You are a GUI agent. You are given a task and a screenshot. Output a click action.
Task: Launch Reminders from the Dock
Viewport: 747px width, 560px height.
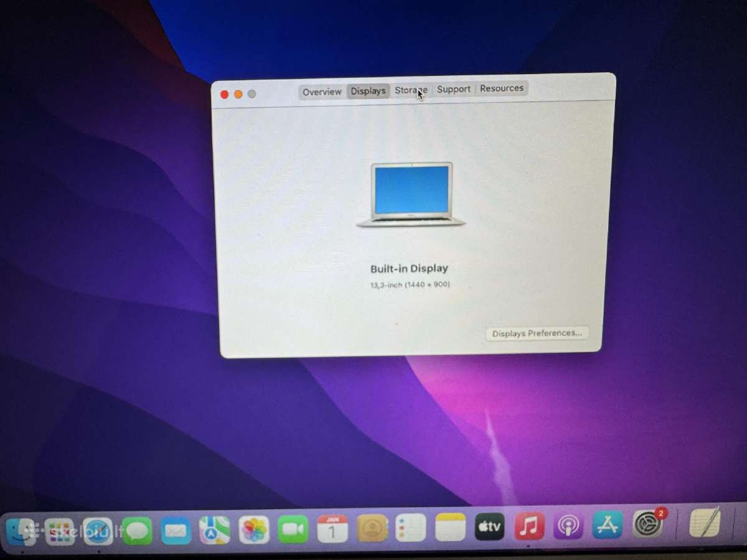pyautogui.click(x=411, y=528)
